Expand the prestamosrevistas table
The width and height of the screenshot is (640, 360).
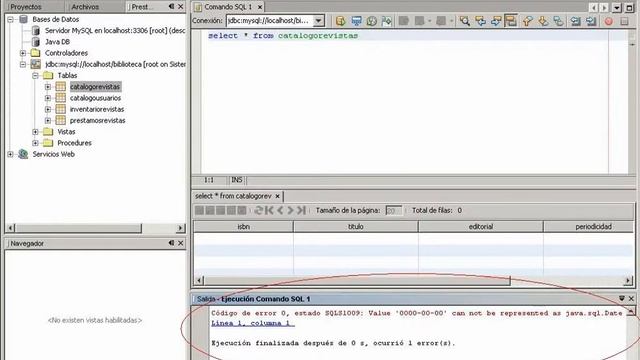coord(48,120)
